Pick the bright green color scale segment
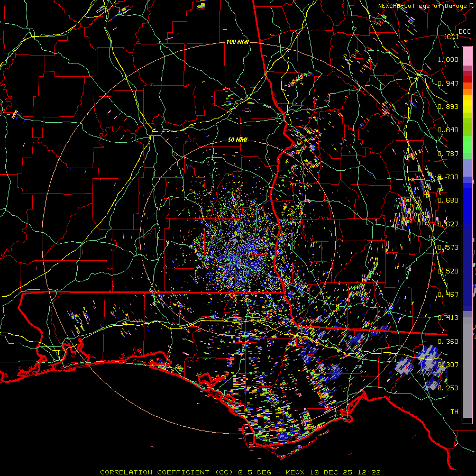Screen dimensions: 476x476 (x=467, y=144)
